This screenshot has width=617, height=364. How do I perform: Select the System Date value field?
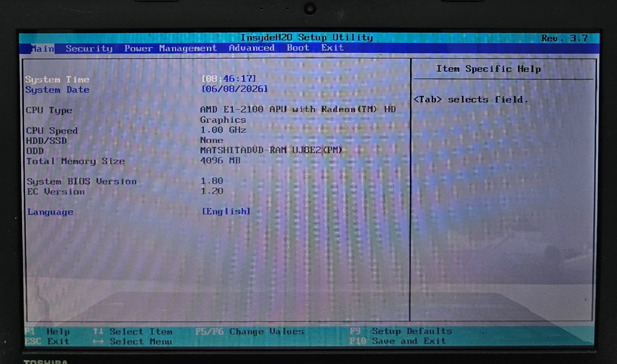pos(234,89)
